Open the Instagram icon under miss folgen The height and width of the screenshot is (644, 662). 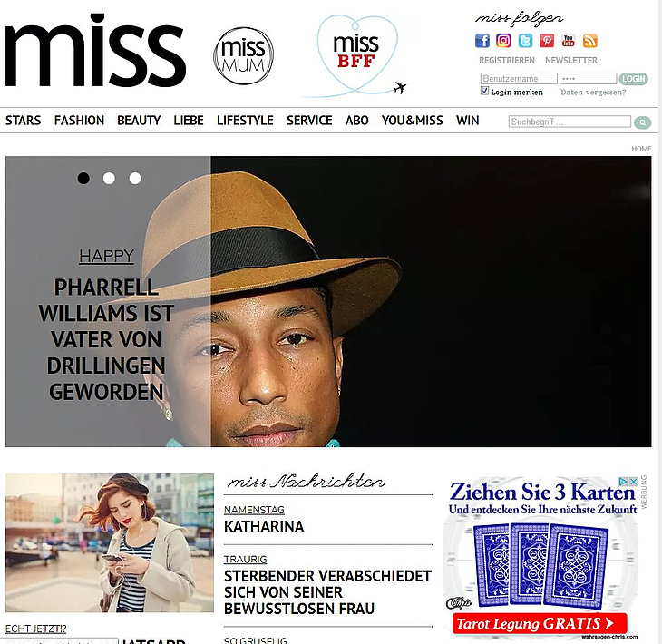503,41
